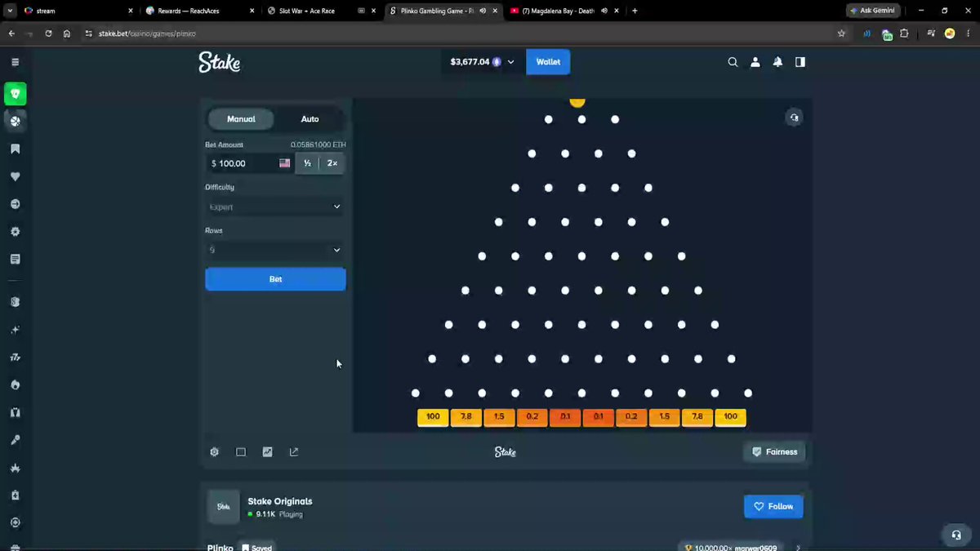The image size is (980, 551).
Task: Expand the $3,677.04 balance dropdown
Action: (483, 62)
